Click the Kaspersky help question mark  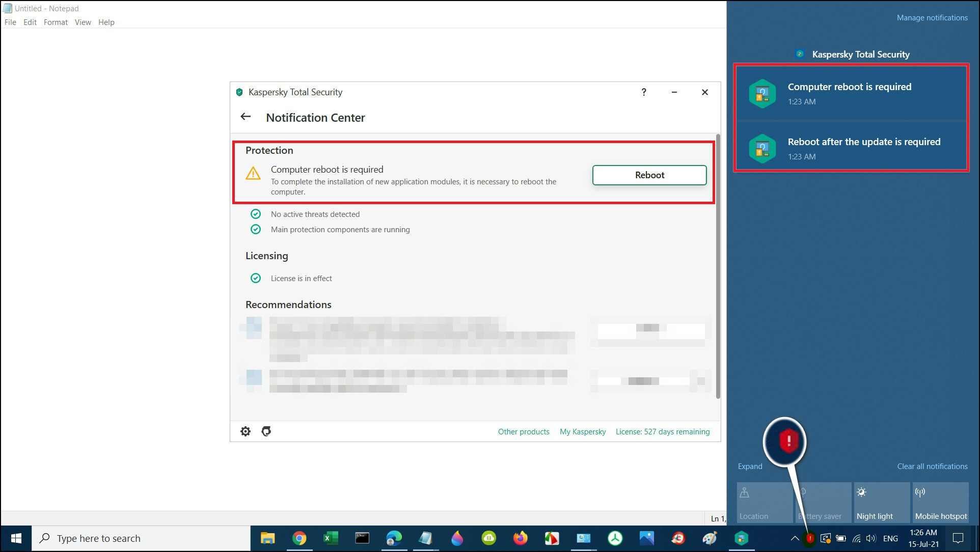[x=643, y=92]
